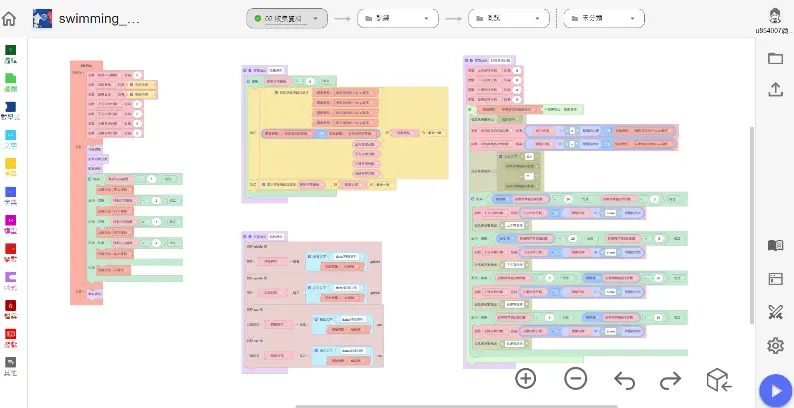The image size is (794, 408).
Task: Click the swimming project title
Action: coord(99,19)
